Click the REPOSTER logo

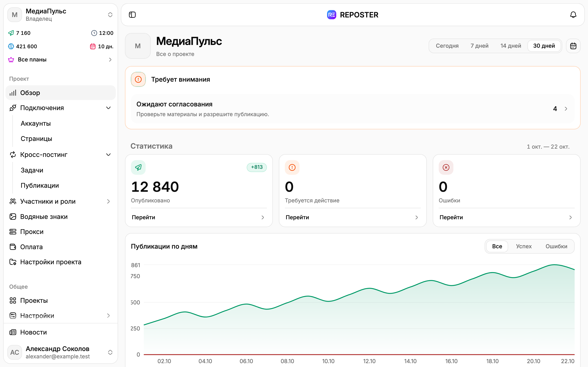[353, 15]
